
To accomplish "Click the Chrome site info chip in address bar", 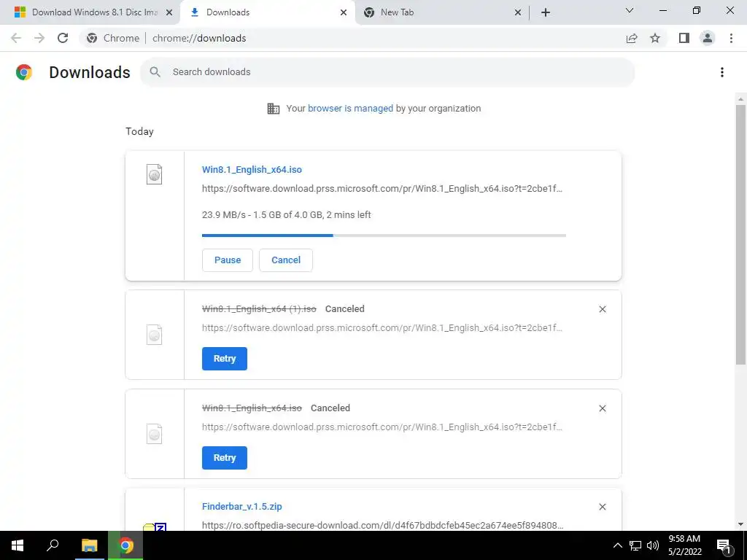I will [113, 38].
